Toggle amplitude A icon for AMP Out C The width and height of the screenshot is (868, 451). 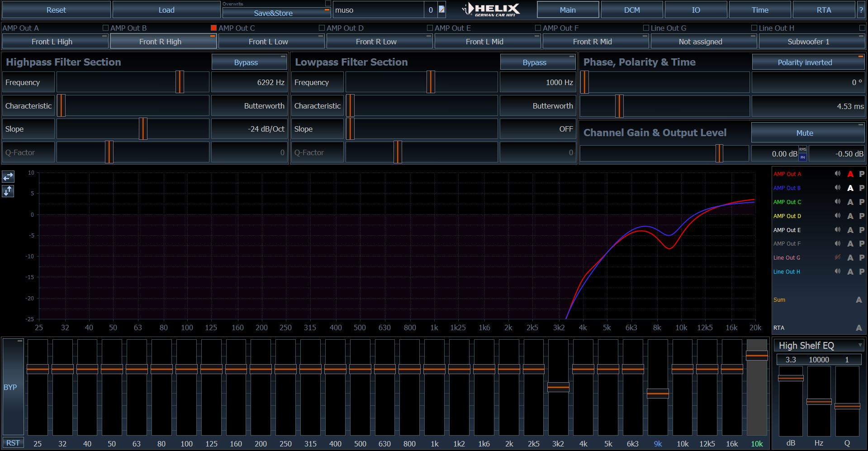click(x=850, y=202)
